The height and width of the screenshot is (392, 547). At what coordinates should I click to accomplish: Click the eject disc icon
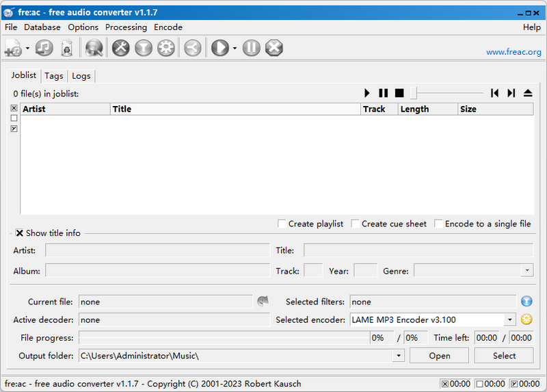(528, 93)
